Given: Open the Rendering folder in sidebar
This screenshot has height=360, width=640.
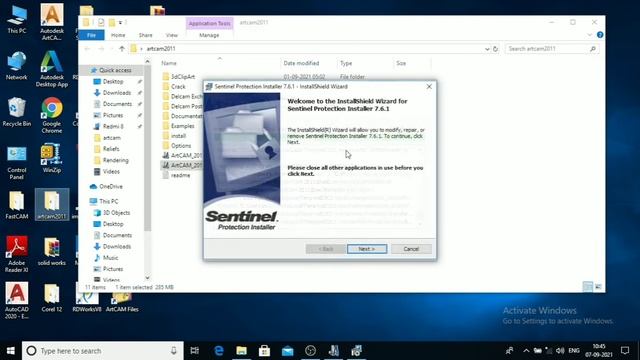Looking at the screenshot, I should (x=116, y=160).
